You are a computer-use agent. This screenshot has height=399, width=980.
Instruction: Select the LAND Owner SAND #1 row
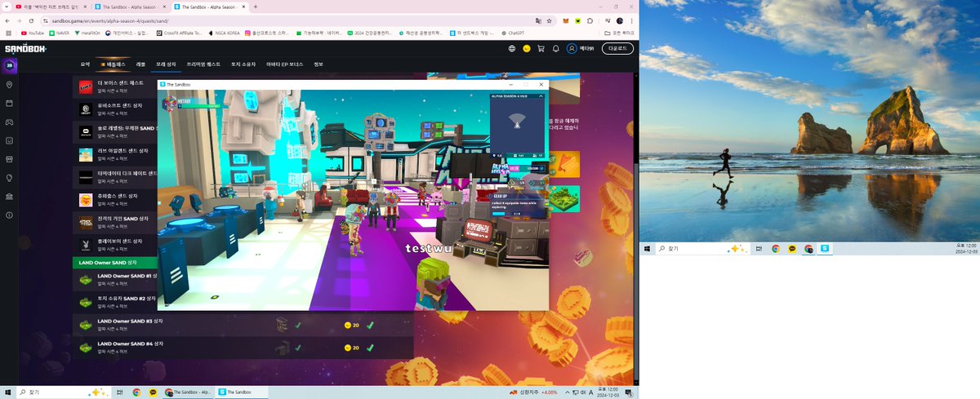115,280
